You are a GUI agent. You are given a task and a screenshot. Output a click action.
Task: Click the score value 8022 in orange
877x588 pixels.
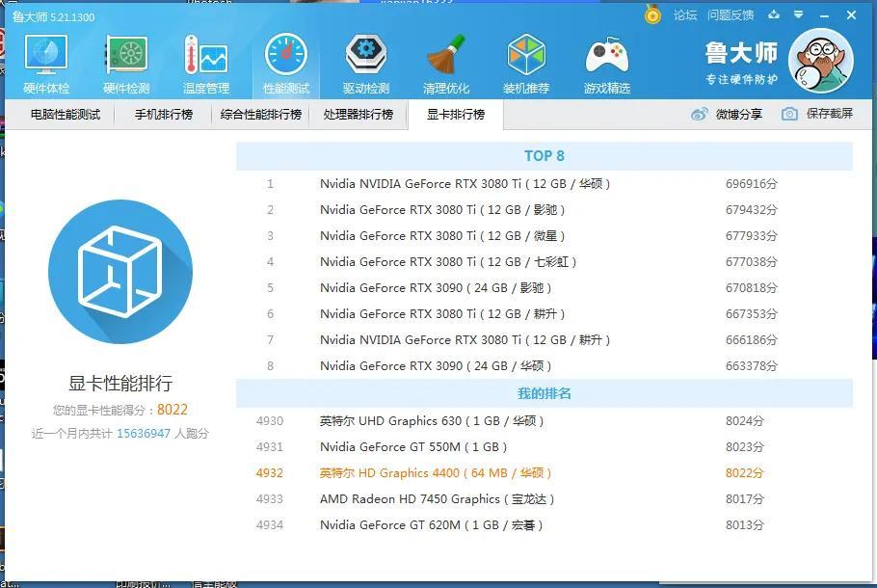point(173,410)
